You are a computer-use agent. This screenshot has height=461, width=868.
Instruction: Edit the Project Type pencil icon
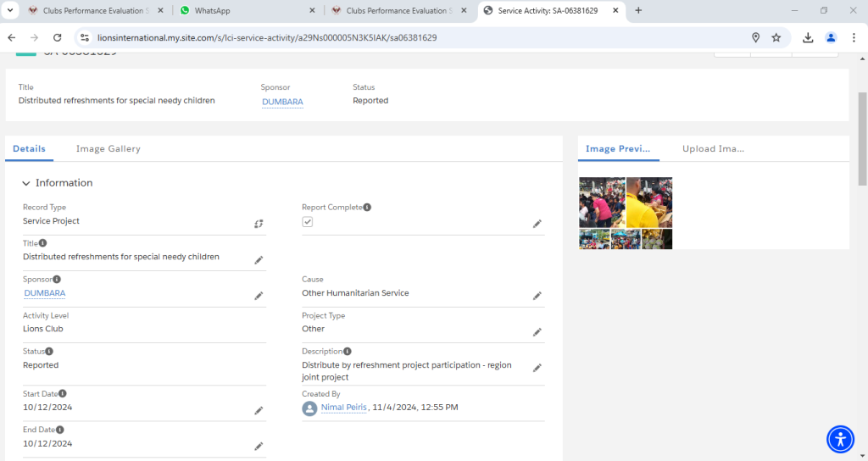click(537, 332)
